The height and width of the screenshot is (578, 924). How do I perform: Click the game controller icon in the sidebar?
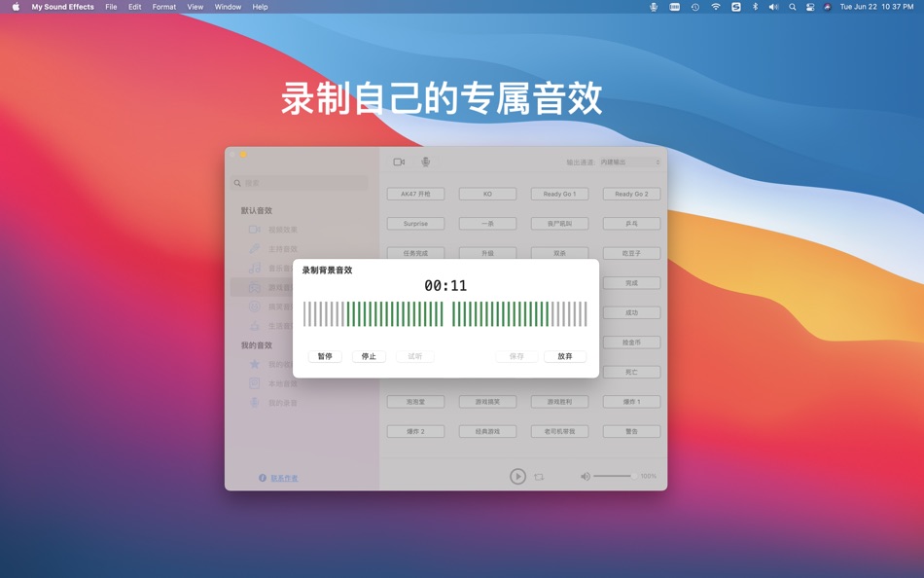[255, 287]
